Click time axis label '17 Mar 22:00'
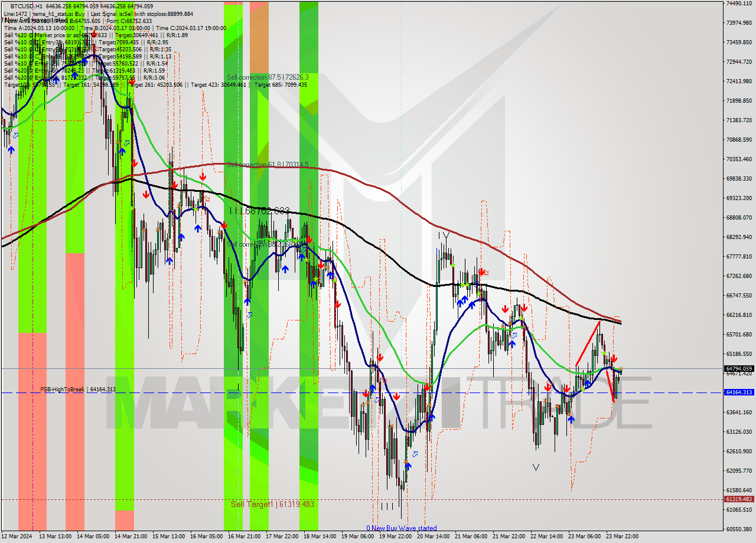 pos(282,536)
